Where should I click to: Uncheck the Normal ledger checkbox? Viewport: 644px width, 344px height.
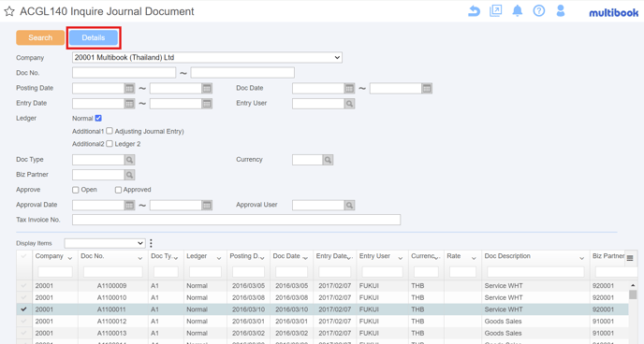click(98, 118)
